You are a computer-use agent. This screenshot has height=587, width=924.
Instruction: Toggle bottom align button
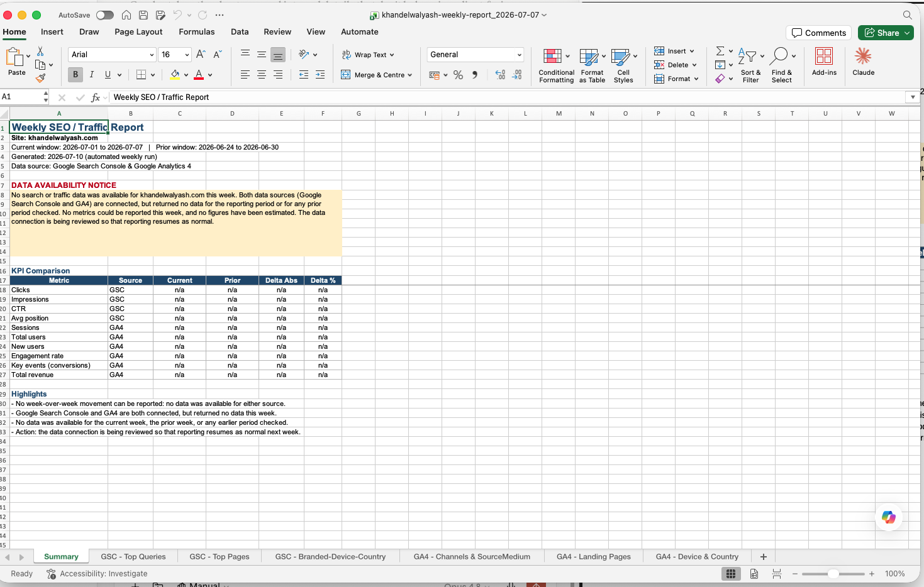pos(278,55)
